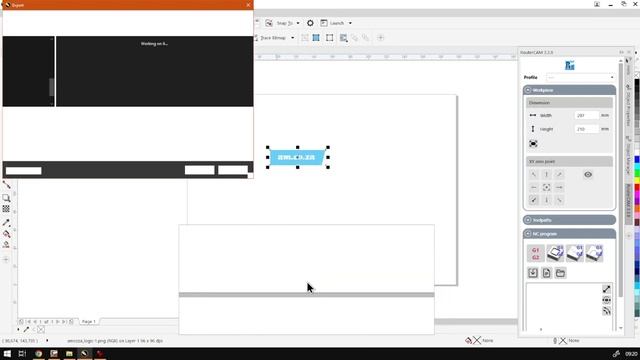Image resolution: width=640 pixels, height=360 pixels.
Task: Click the empty square frame toolbar icon
Action: click(x=329, y=38)
